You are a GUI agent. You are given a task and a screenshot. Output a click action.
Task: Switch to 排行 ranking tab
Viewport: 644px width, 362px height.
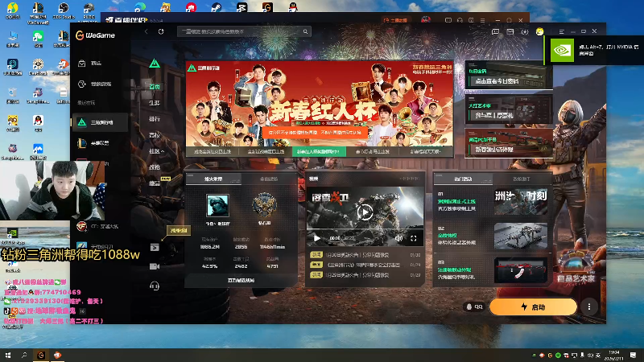(155, 119)
